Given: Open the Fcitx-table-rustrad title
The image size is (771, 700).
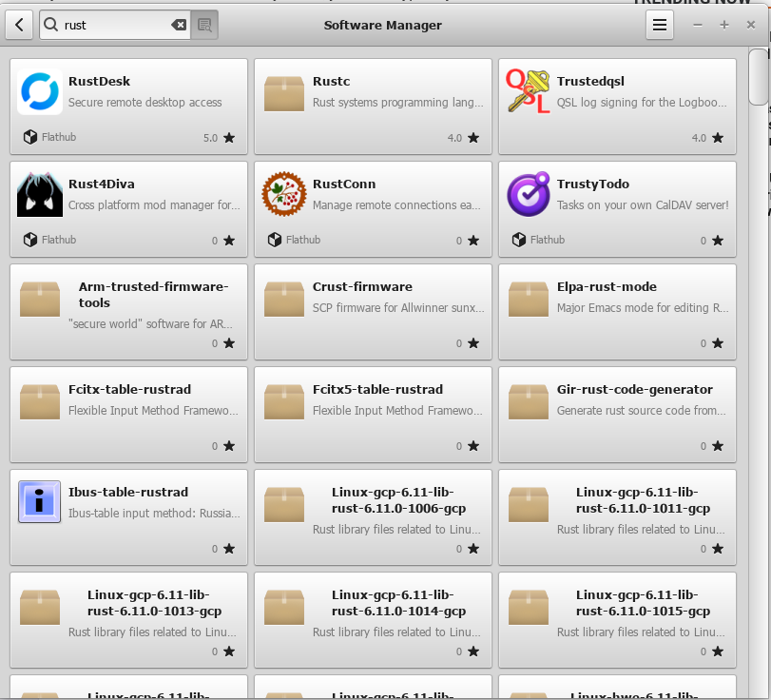Looking at the screenshot, I should [x=130, y=390].
